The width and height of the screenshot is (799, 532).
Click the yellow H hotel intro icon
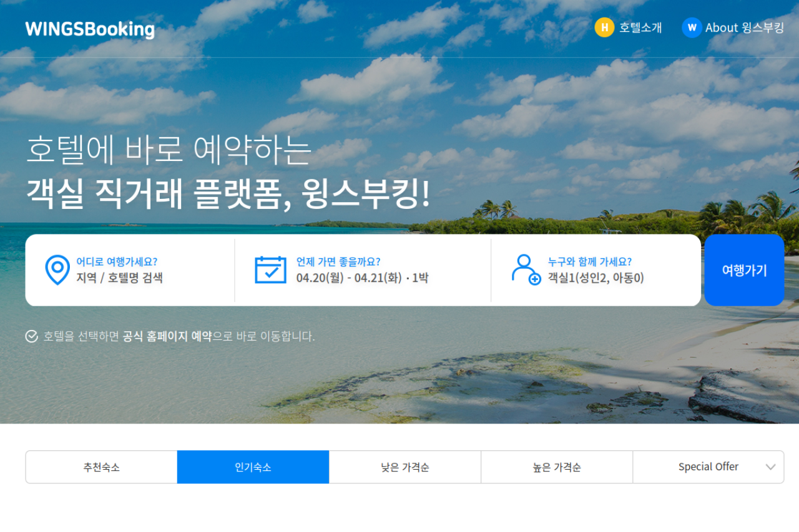[604, 27]
